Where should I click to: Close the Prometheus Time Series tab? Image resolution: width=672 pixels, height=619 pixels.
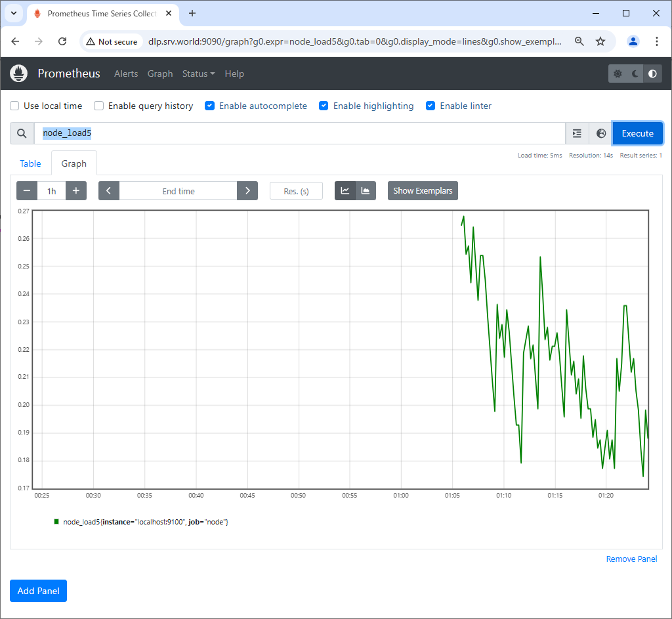169,13
